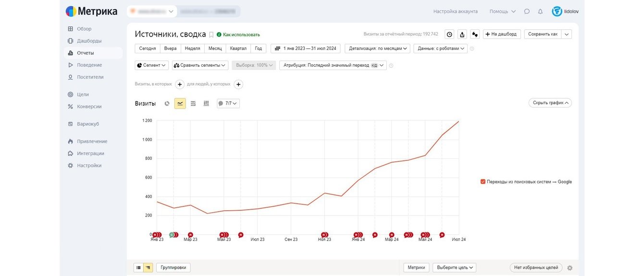Click the icon left of На дашборд
Screen dimensions: 644x276
tap(475, 34)
